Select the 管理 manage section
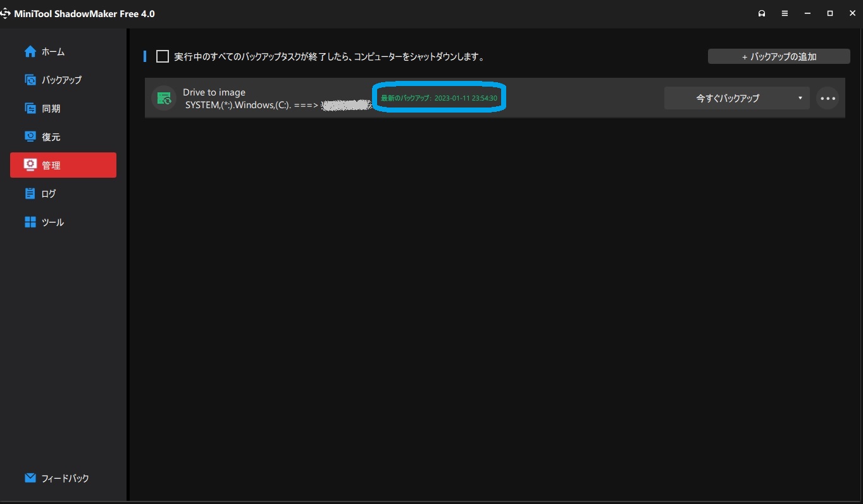 tap(63, 165)
